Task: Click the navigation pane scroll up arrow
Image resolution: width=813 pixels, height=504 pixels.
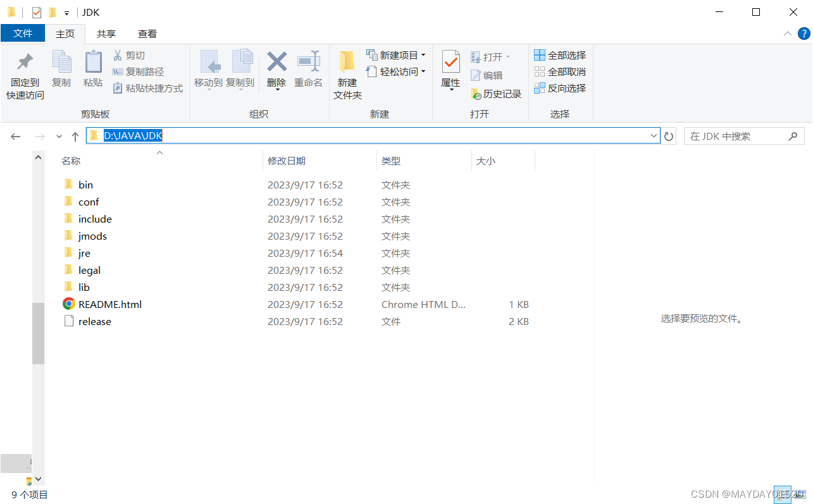Action: click(38, 157)
